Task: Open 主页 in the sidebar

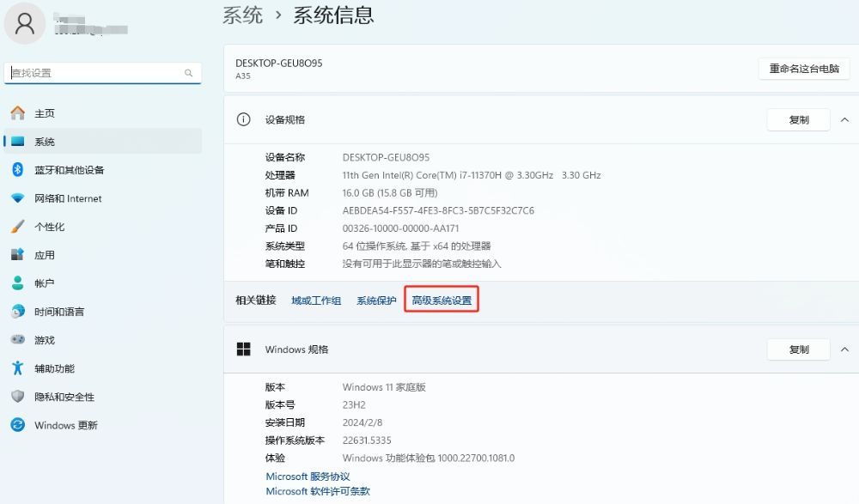Action: click(104, 112)
